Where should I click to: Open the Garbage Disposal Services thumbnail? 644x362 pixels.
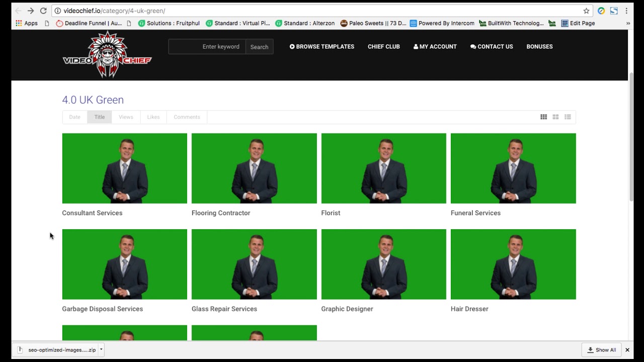[125, 264]
